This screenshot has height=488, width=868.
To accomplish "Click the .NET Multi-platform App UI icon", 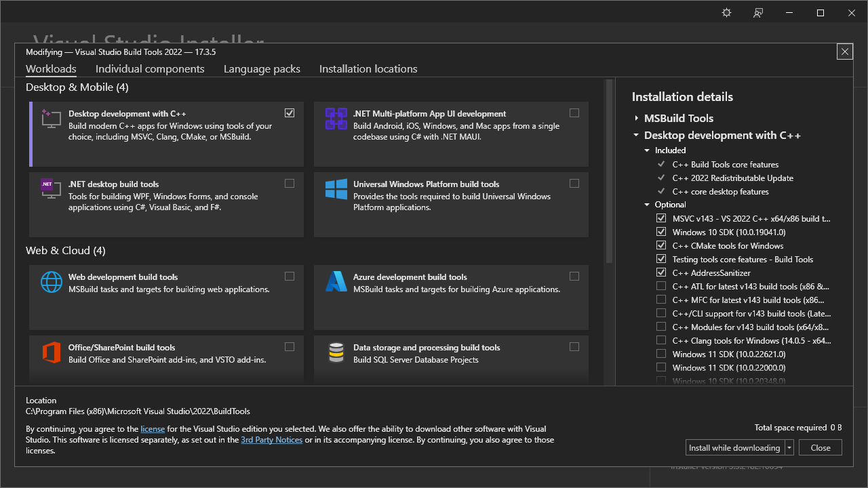I will pyautogui.click(x=336, y=119).
